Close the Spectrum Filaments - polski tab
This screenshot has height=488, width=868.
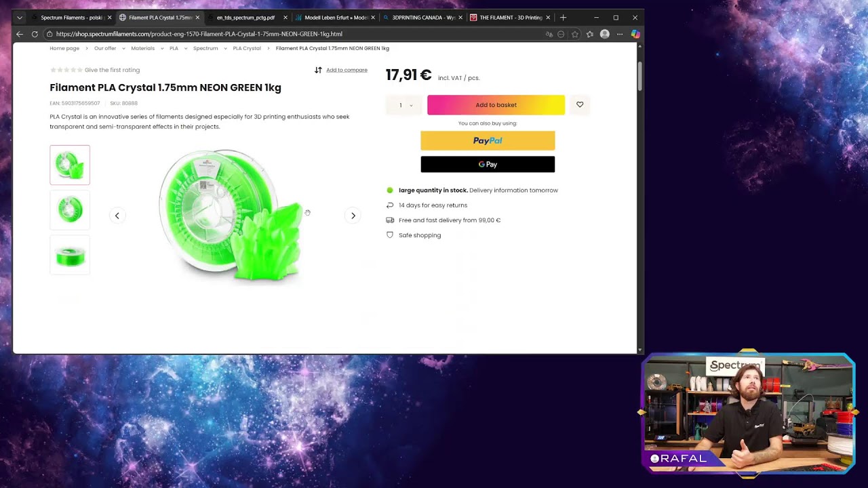109,18
